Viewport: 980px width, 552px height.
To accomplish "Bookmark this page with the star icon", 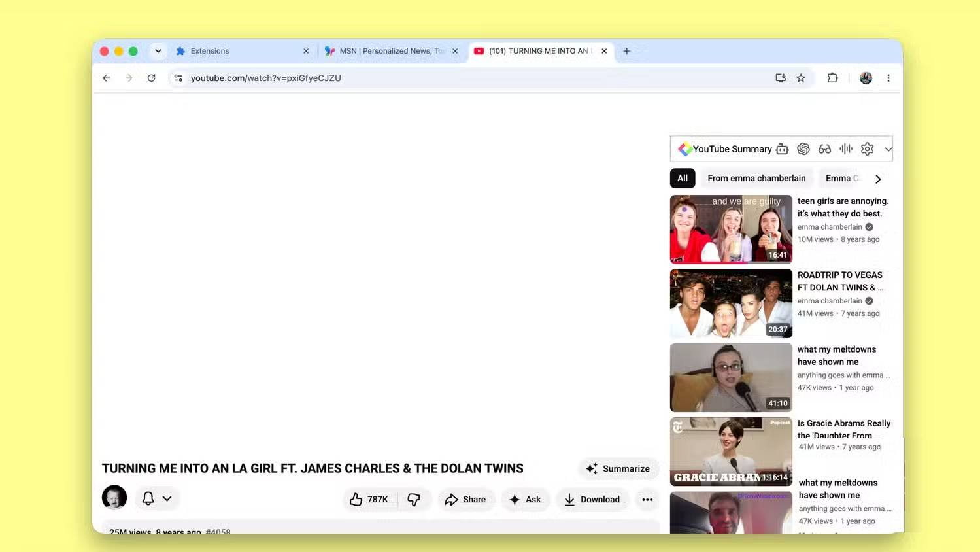I will (801, 78).
